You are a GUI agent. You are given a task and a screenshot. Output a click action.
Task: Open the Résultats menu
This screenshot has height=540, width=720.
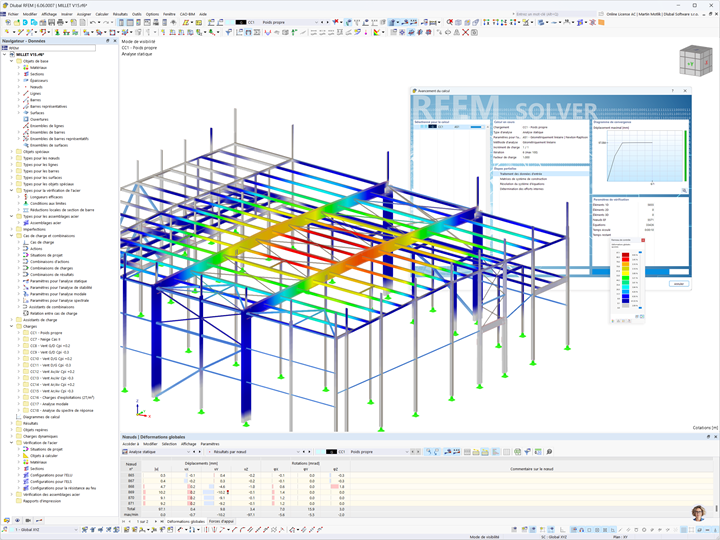click(x=120, y=14)
